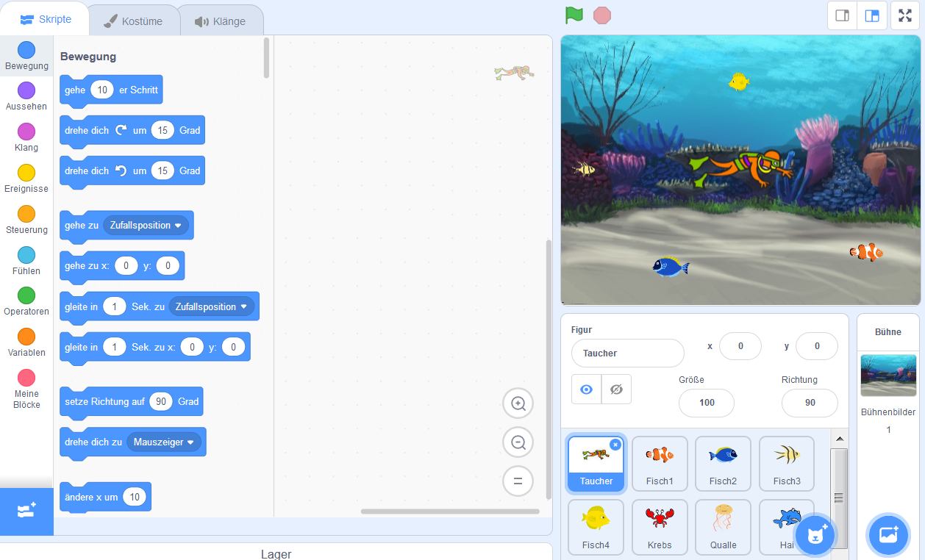This screenshot has width=925, height=560.
Task: Switch to small stage layout
Action: (x=842, y=15)
